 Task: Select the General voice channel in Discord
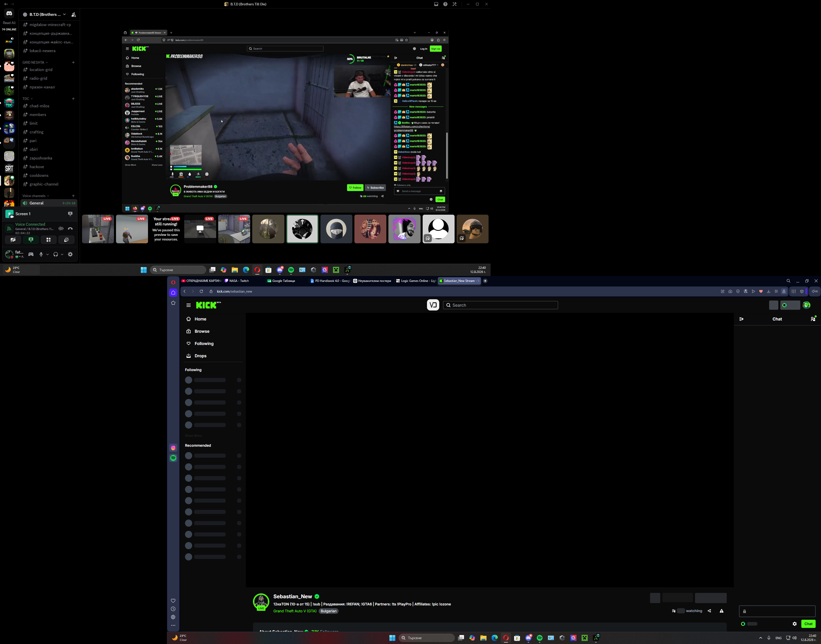pos(49,203)
